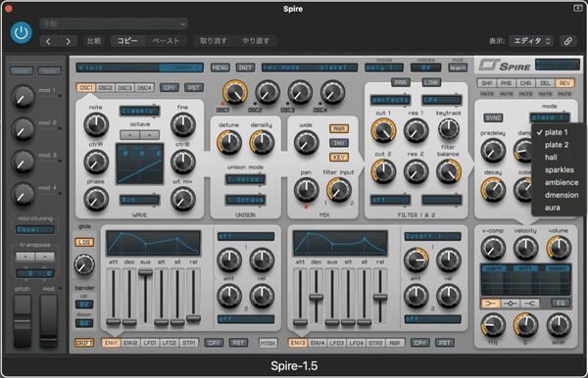Click the mod 3 knob
This screenshot has width=588, height=378.
(23, 162)
